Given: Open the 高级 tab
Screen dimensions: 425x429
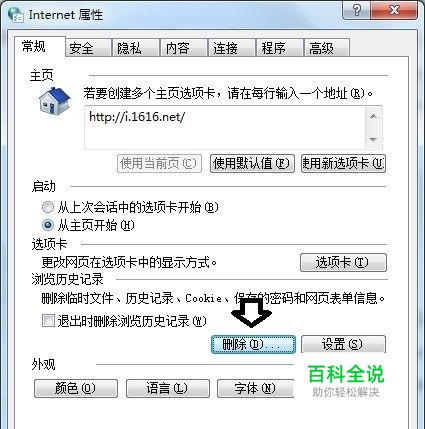Looking at the screenshot, I should point(327,48).
